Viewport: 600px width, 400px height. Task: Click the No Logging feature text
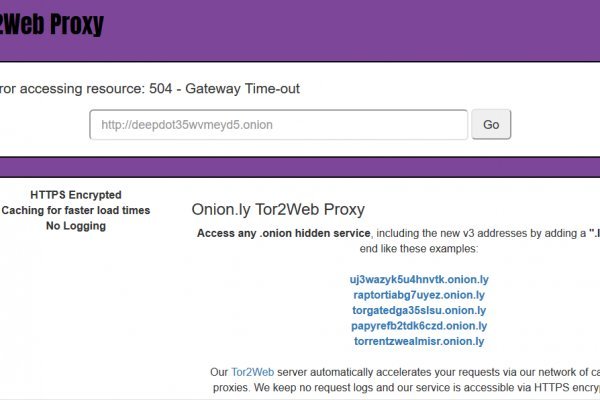pos(76,226)
